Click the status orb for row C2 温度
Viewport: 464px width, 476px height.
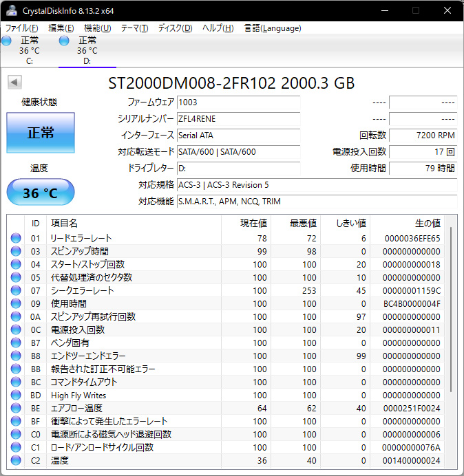pos(16,460)
